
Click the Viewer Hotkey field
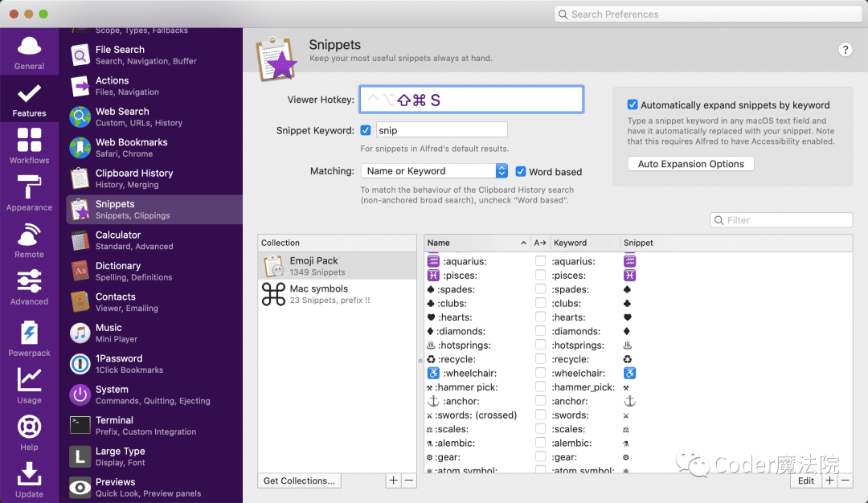pos(472,100)
